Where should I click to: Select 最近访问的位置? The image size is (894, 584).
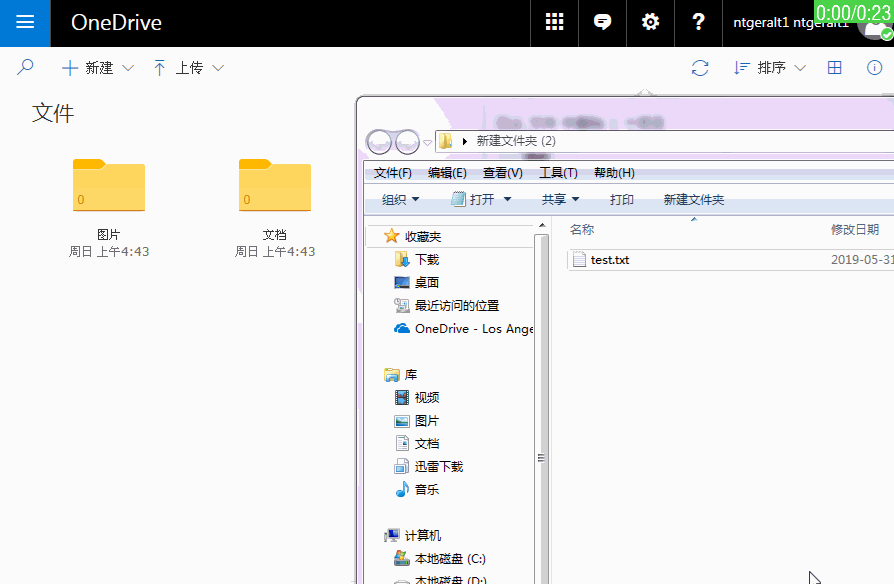click(457, 306)
